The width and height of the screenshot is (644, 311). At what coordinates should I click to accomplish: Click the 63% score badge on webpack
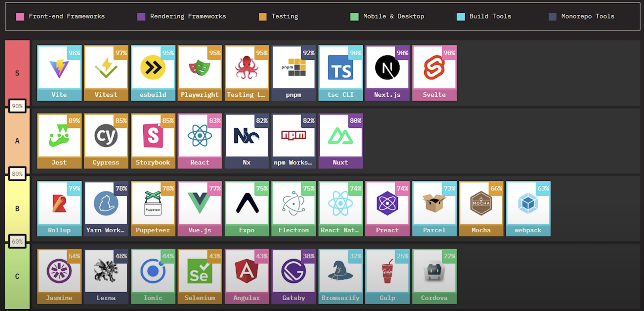543,188
